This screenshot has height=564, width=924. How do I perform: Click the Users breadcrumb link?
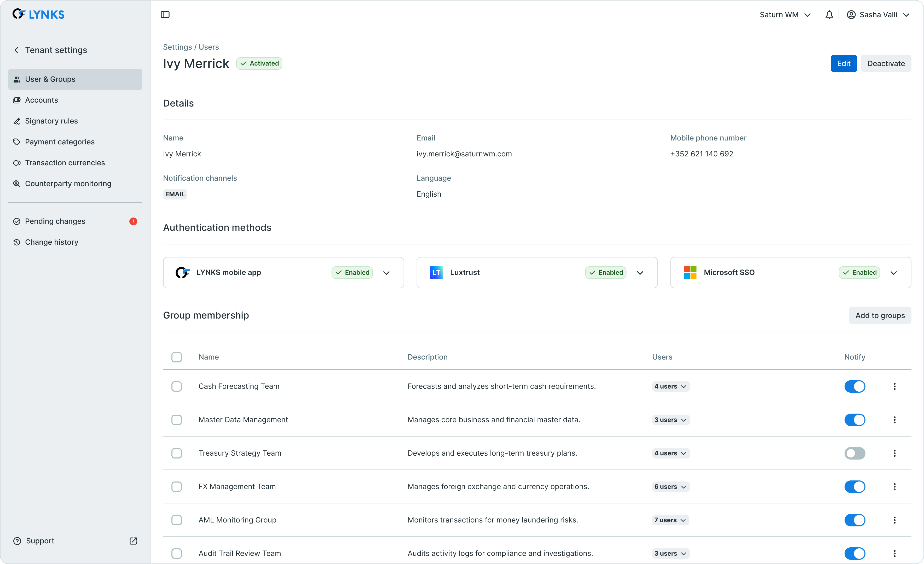[209, 47]
